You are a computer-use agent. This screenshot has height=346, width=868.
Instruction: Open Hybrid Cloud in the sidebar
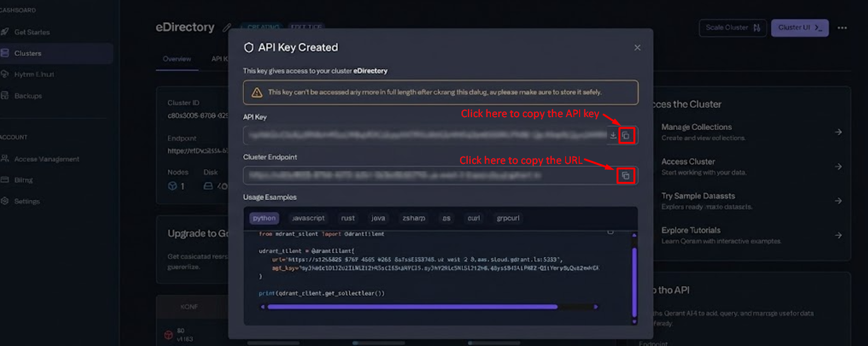point(34,75)
